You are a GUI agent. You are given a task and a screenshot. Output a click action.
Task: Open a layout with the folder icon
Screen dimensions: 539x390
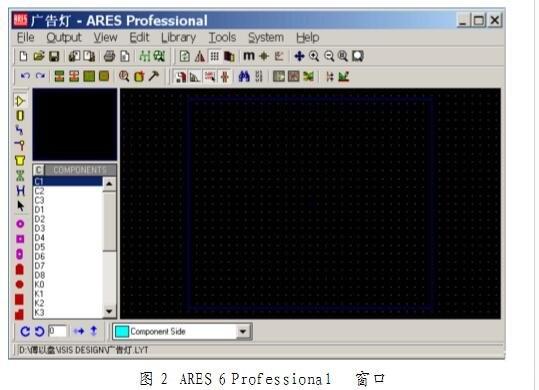click(39, 56)
